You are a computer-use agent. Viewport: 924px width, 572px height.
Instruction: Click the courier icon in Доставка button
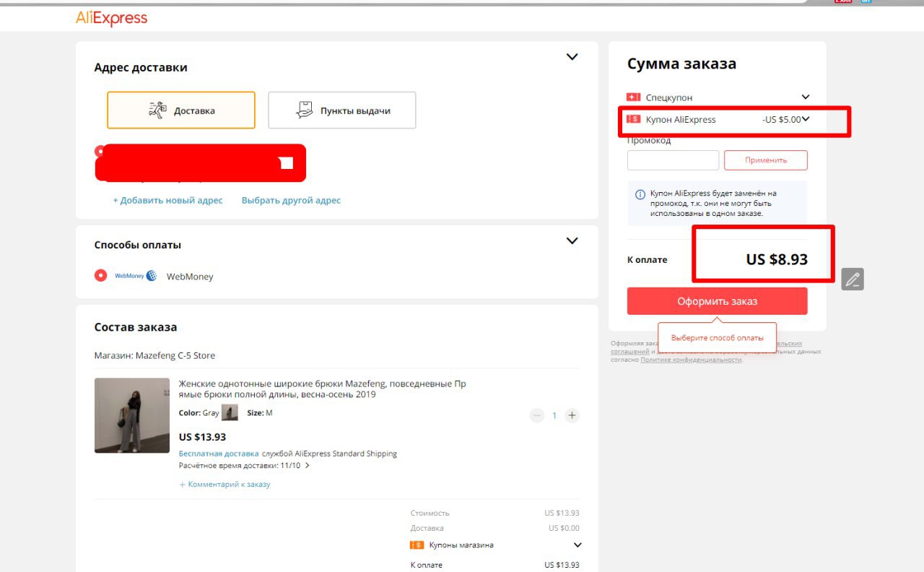pos(157,110)
